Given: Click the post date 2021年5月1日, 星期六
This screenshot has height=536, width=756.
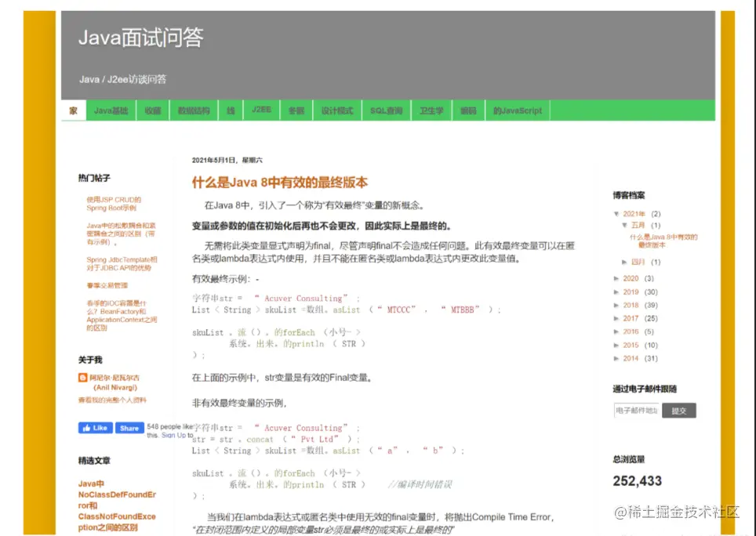Looking at the screenshot, I should tap(227, 161).
